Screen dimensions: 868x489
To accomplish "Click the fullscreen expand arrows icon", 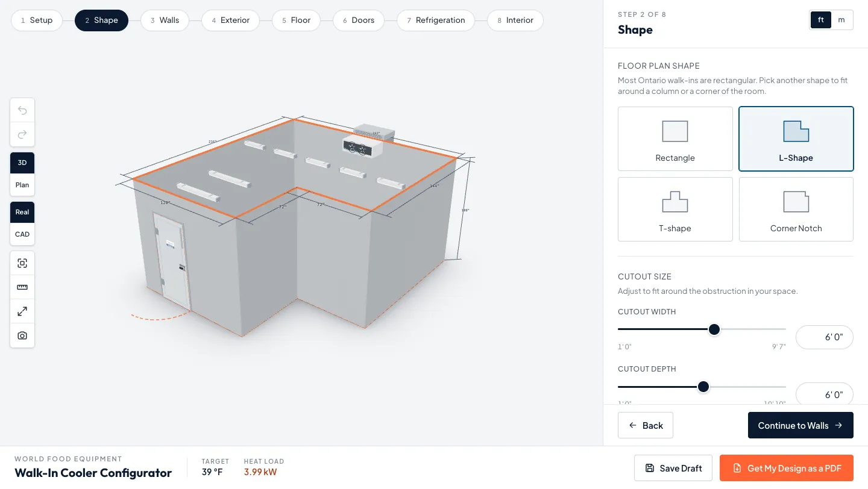I will (22, 311).
